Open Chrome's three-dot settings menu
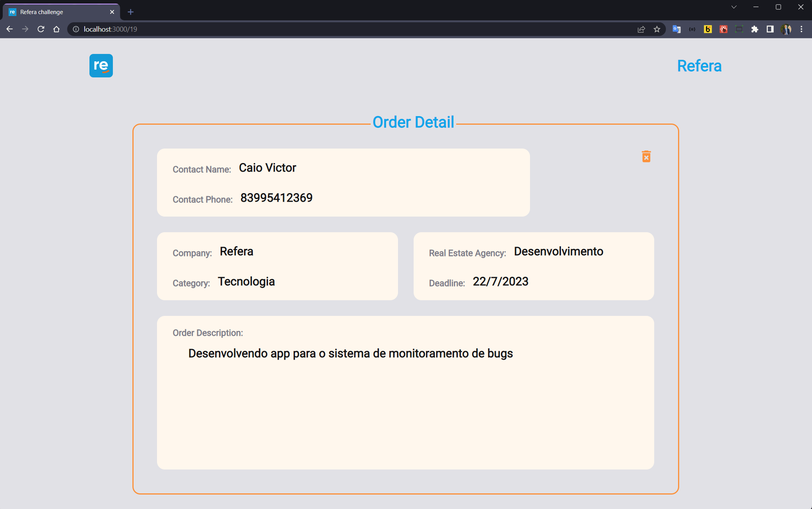This screenshot has height=509, width=812. 801,29
